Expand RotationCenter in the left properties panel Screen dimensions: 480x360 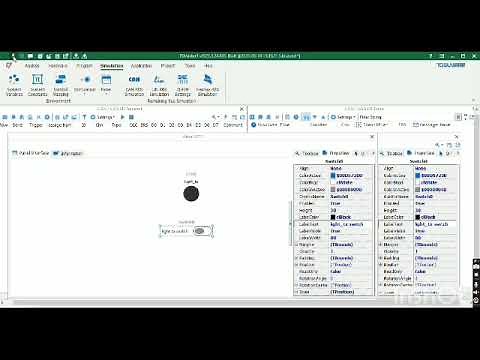[x=296, y=285]
